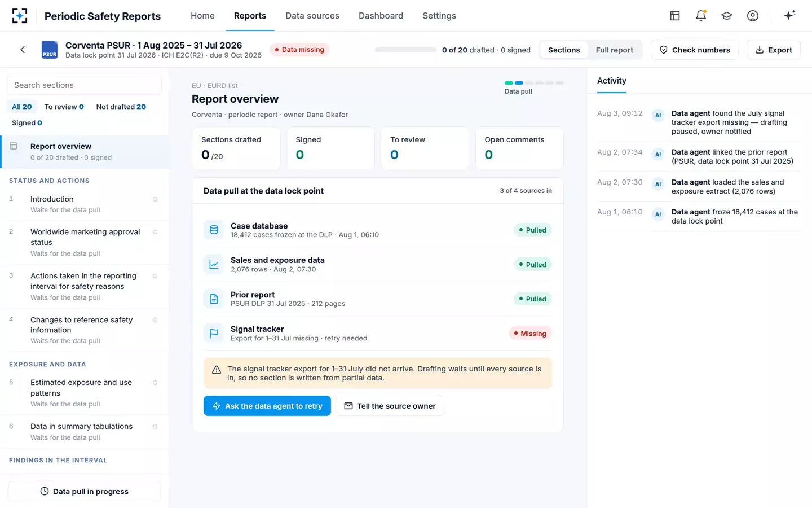812x508 pixels.
Task: Open the AI sparkle assistant icon
Action: (789, 15)
